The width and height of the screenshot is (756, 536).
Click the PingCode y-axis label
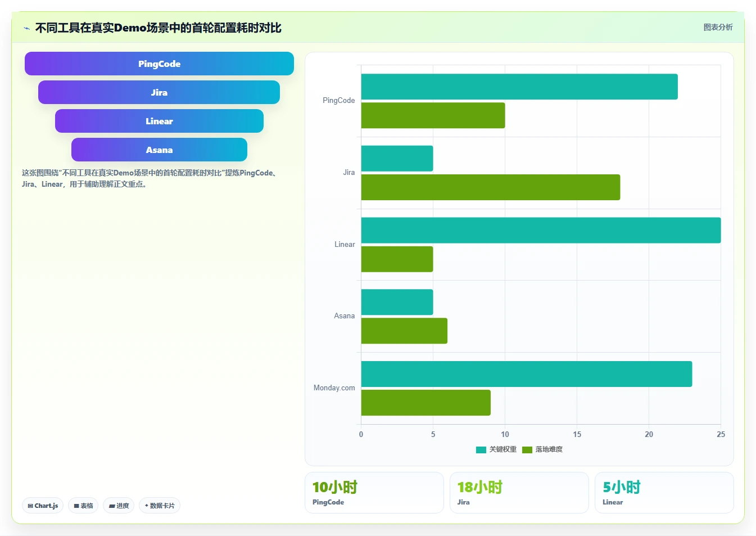click(338, 101)
